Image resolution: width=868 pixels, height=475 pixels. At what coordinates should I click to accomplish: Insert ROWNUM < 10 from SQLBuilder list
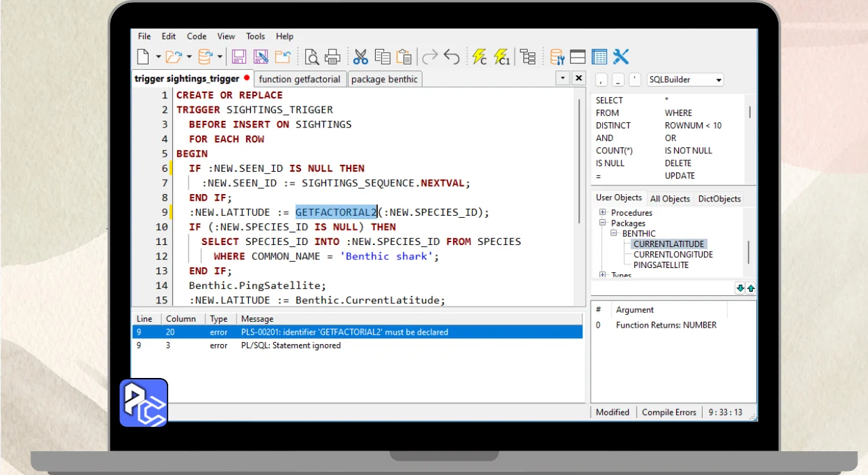tap(692, 126)
